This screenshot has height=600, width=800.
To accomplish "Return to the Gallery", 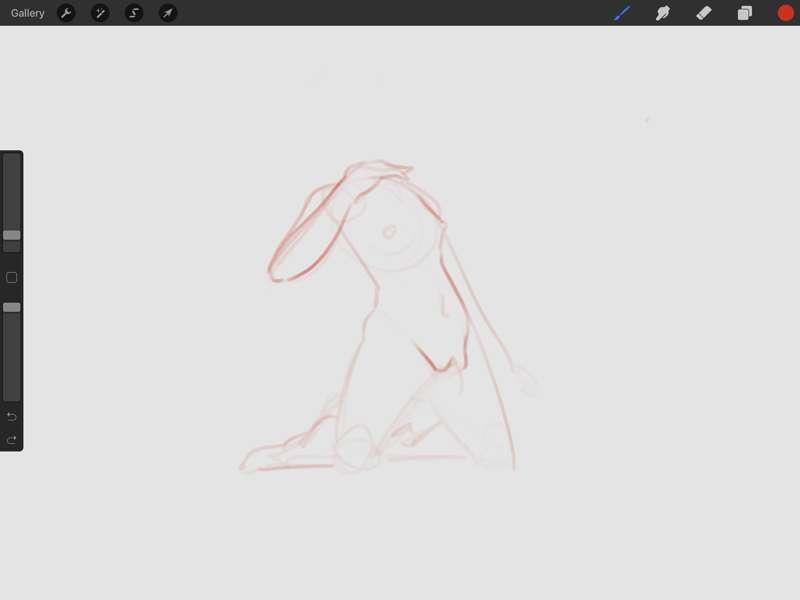I will [28, 13].
